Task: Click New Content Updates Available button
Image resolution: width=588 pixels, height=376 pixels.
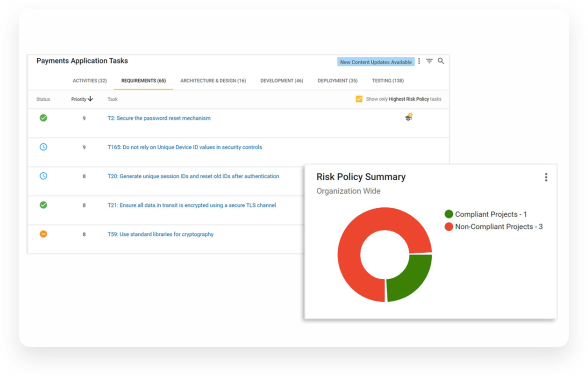Action: tap(376, 62)
